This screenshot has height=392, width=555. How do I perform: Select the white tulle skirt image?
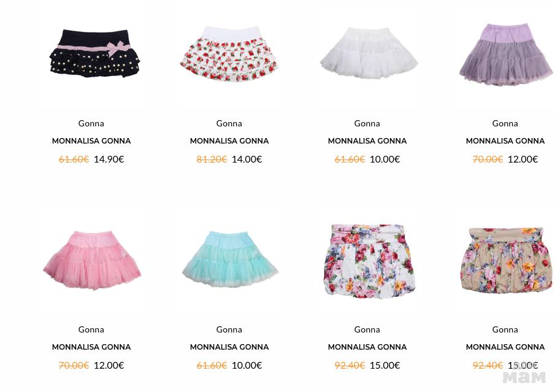[369, 52]
